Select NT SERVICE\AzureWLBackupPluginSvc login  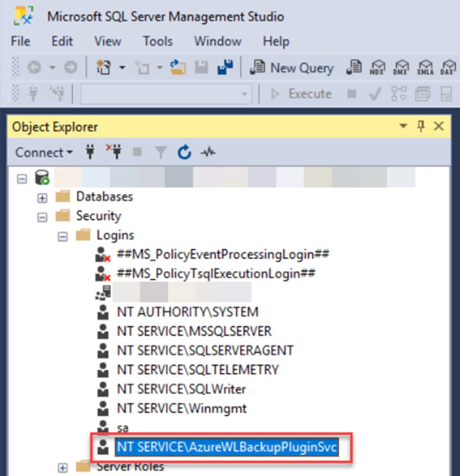227,447
